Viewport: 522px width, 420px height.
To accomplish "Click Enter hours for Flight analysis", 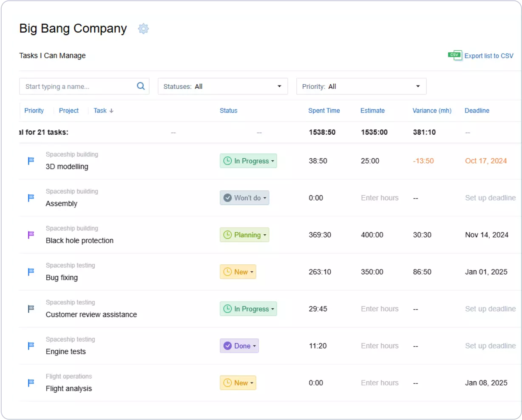I will click(380, 383).
